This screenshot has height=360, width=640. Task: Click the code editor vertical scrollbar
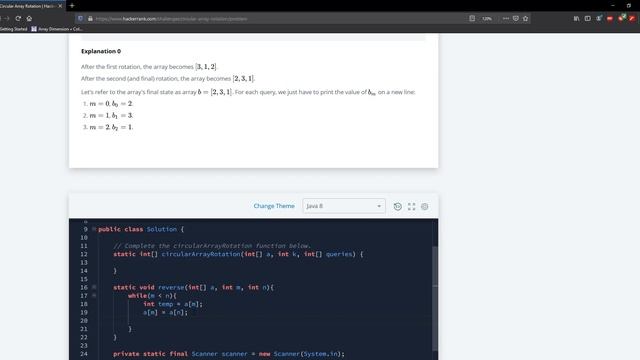(x=435, y=298)
